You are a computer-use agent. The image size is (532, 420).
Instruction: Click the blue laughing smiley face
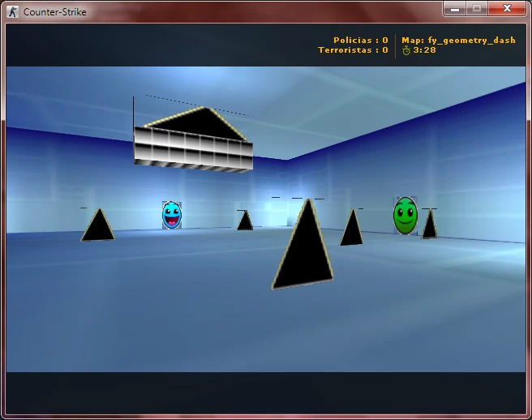point(172,215)
